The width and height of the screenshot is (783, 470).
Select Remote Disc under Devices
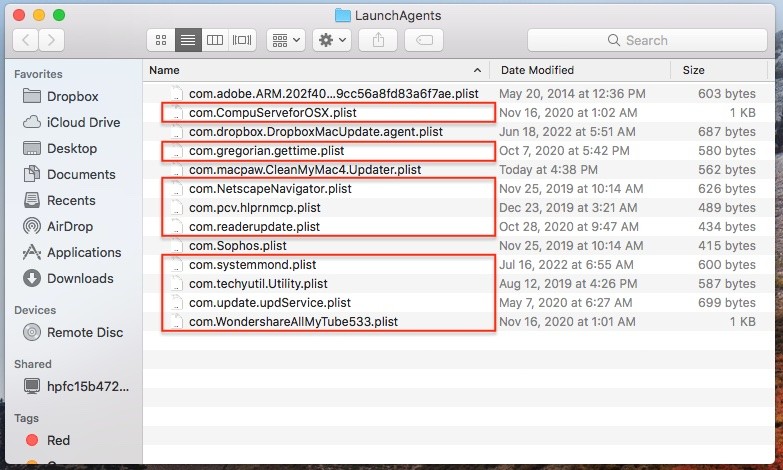tap(73, 332)
